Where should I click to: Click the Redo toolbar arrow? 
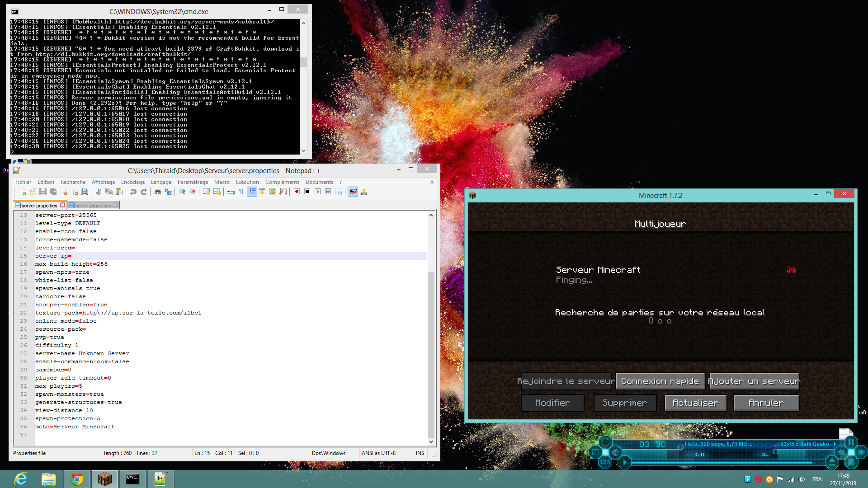click(144, 192)
